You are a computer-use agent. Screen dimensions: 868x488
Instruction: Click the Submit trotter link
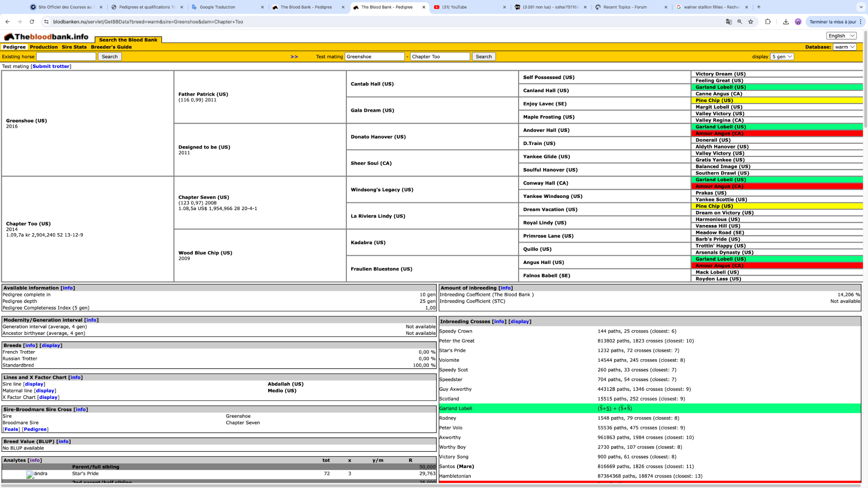pos(51,66)
